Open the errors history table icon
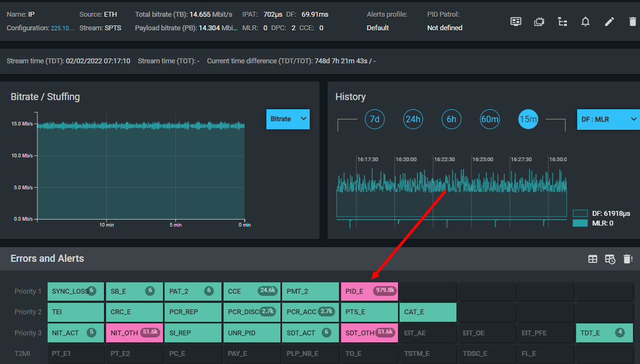 [610, 259]
